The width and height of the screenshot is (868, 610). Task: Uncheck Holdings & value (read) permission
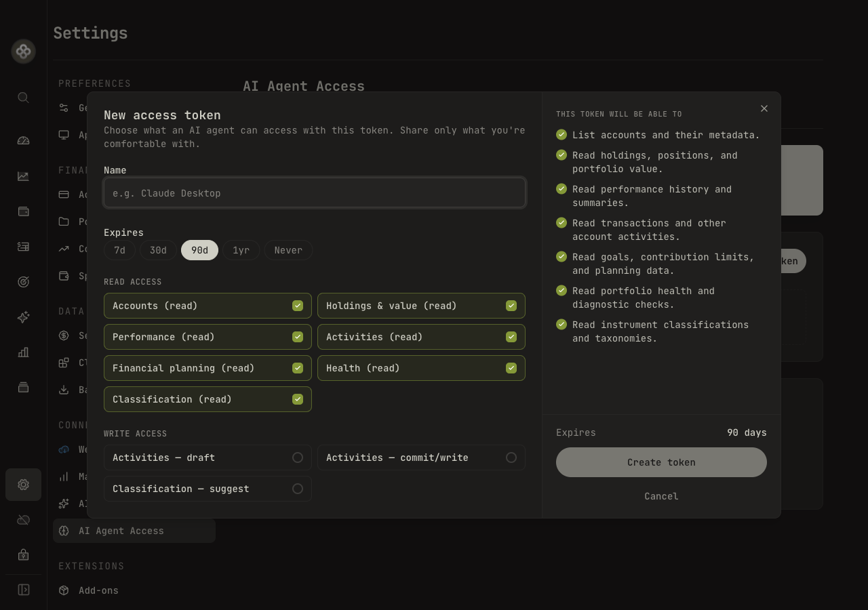click(511, 306)
